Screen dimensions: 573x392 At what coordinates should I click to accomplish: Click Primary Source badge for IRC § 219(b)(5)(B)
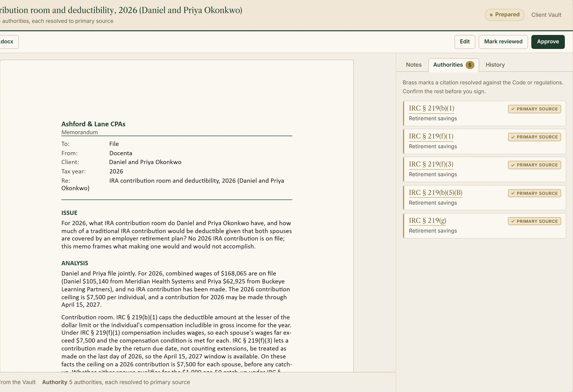tap(534, 193)
